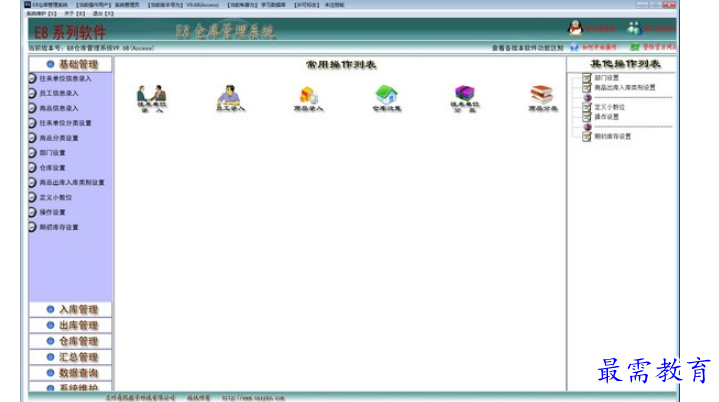Select 部门设置 in the left sidebar
This screenshot has width=719, height=402.
(52, 153)
